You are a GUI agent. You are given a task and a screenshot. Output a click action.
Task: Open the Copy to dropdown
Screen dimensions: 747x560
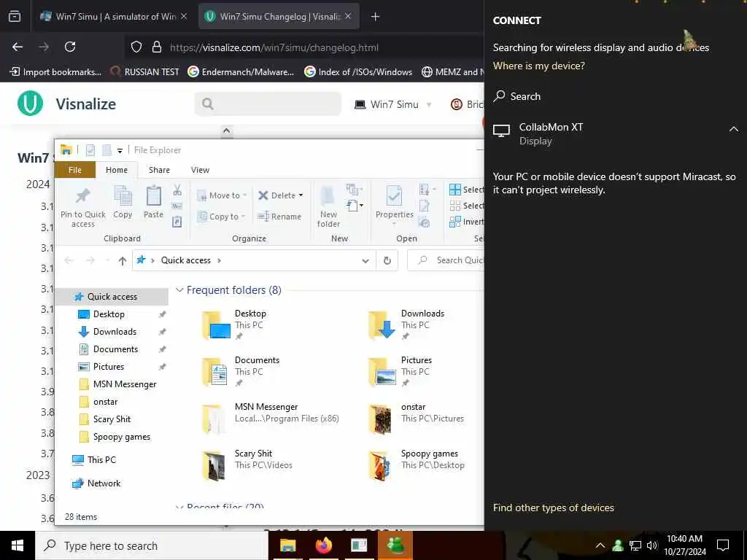point(243,217)
